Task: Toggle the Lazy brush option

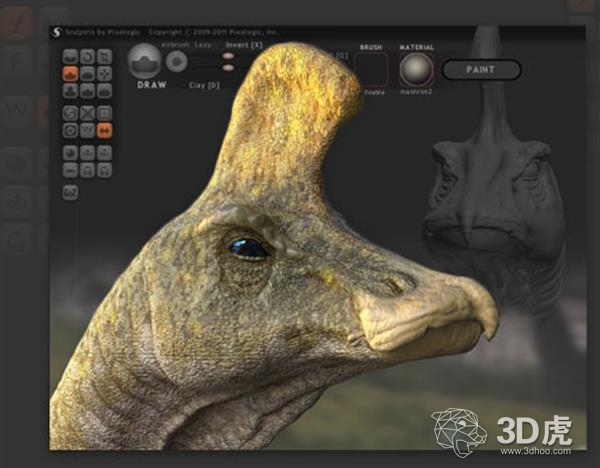Action: pyautogui.click(x=202, y=45)
